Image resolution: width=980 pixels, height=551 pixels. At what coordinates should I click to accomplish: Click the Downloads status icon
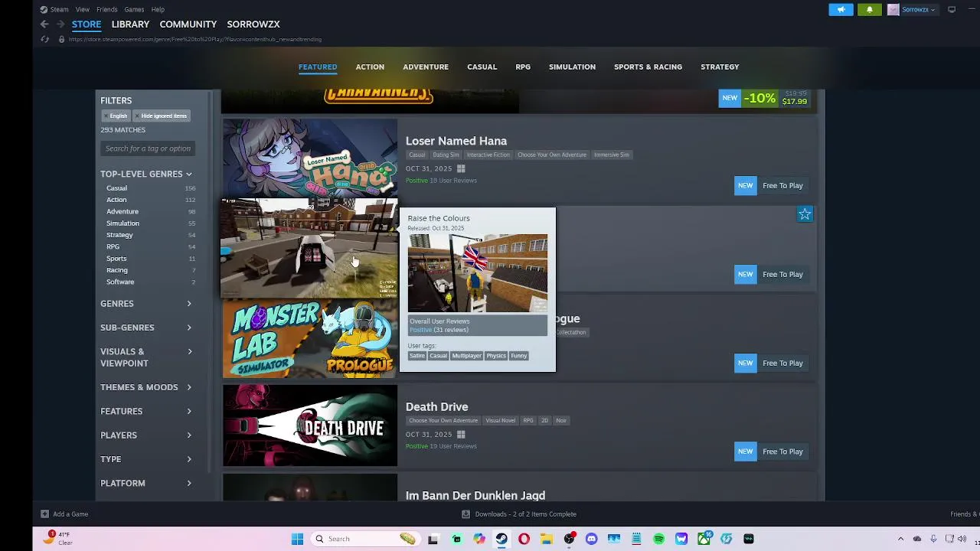point(465,514)
